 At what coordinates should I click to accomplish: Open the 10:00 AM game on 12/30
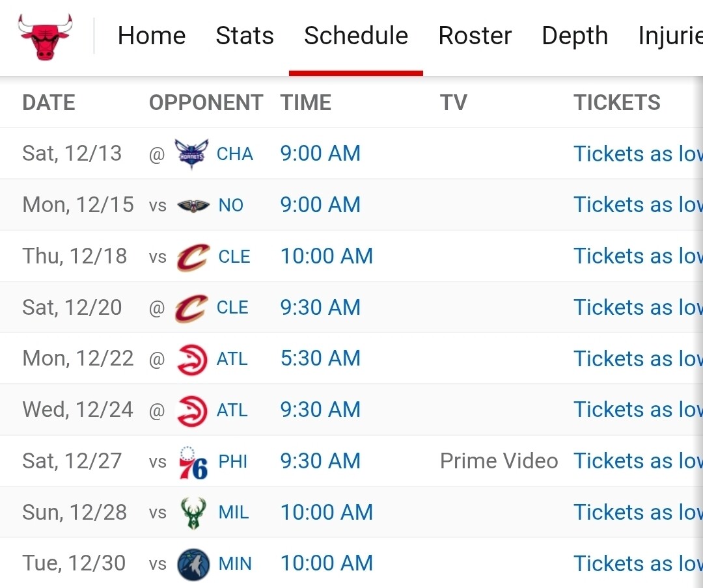tap(327, 563)
